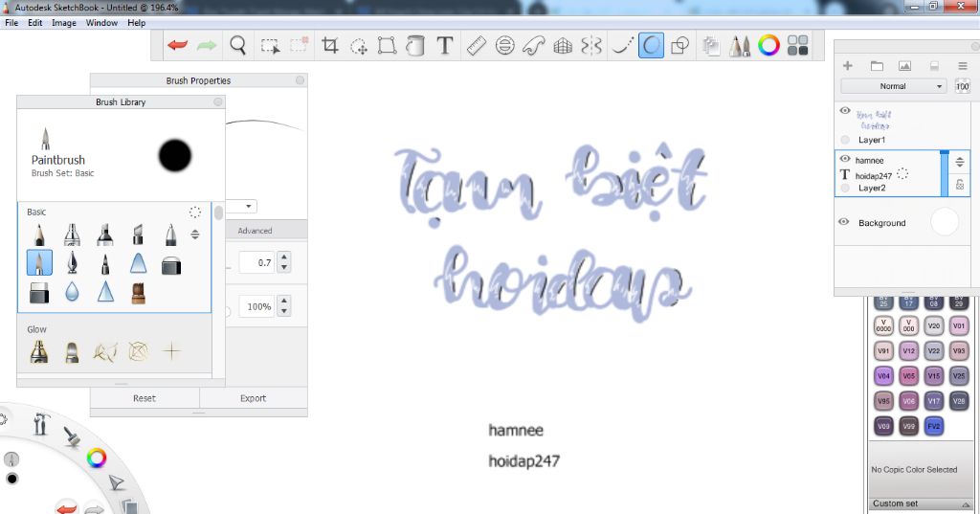
Task: Choose the Flood Fill bucket tool
Action: point(415,46)
